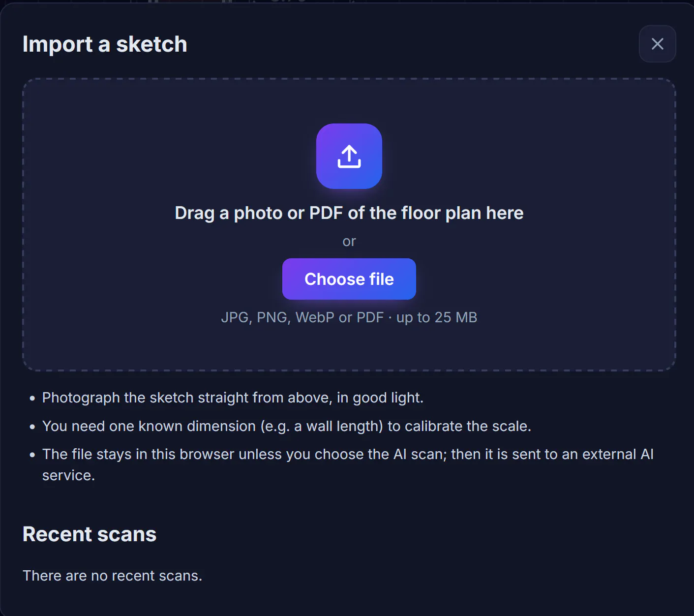The height and width of the screenshot is (616, 694).
Task: Click 'Drag a photo or PDF' heading text
Action: (349, 213)
